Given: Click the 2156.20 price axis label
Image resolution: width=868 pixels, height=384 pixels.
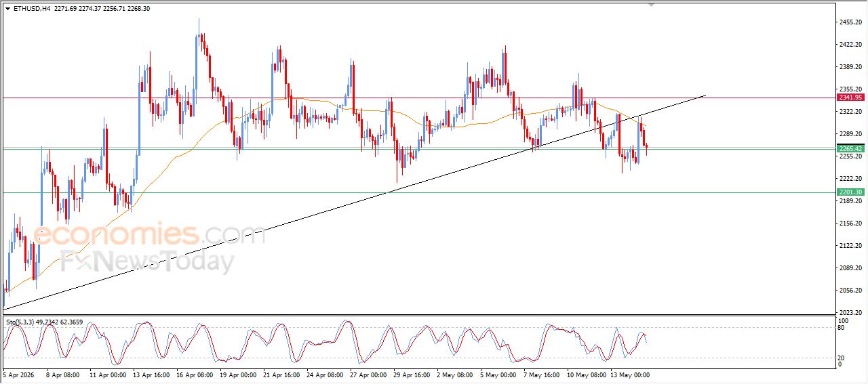Looking at the screenshot, I should (x=850, y=223).
